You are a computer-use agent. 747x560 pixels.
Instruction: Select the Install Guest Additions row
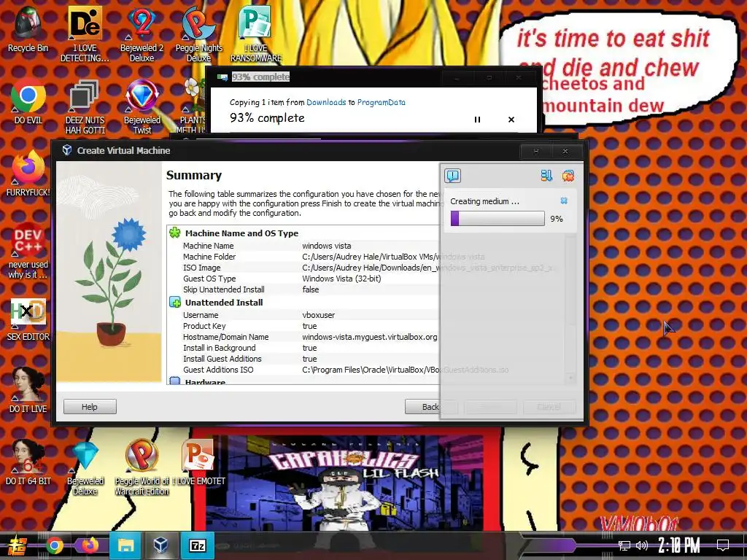(304, 359)
